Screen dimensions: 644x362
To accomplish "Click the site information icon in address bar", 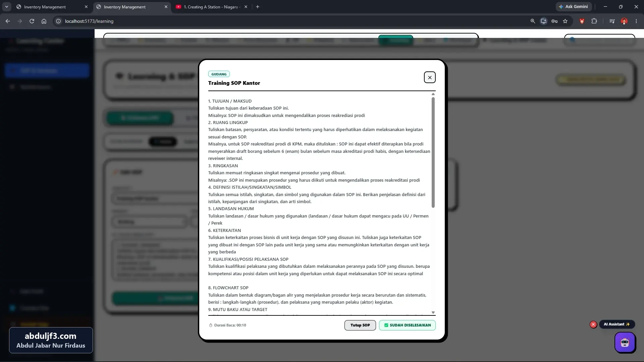I will 58,21.
